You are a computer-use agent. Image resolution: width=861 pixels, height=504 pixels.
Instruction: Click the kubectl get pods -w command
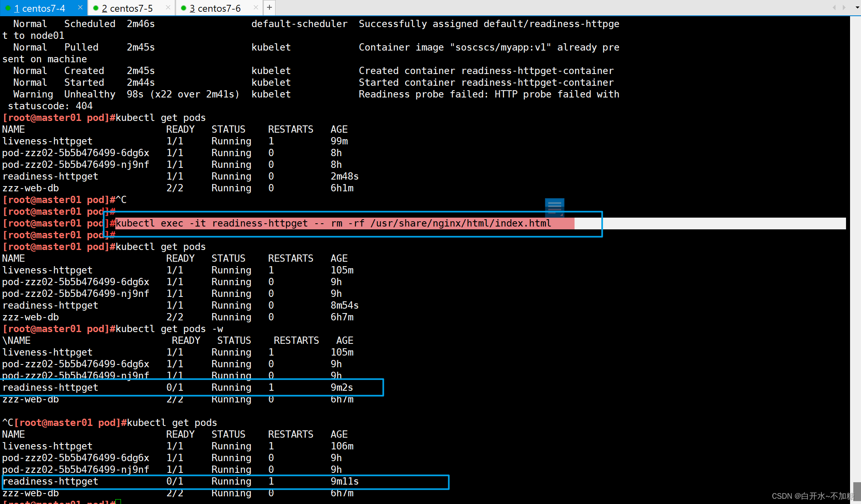tap(169, 329)
